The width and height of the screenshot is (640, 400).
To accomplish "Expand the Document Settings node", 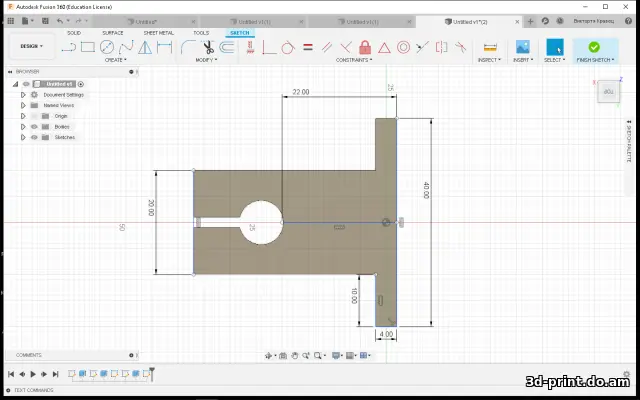I will (23, 95).
